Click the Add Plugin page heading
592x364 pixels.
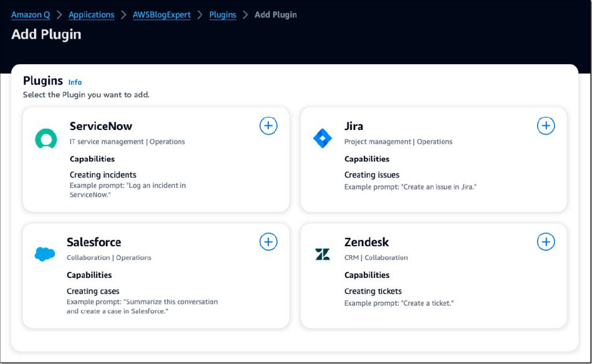(46, 35)
